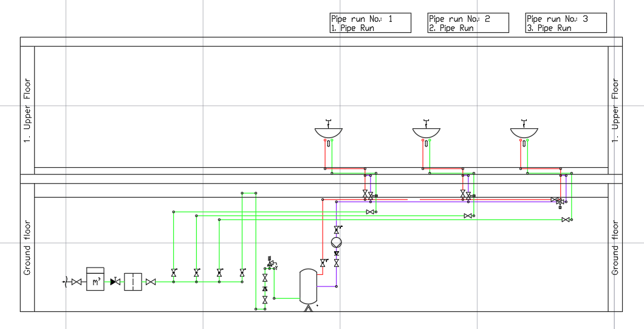Click left-side '1. Upper Floor' label
This screenshot has height=329, width=644.
pos(27,110)
